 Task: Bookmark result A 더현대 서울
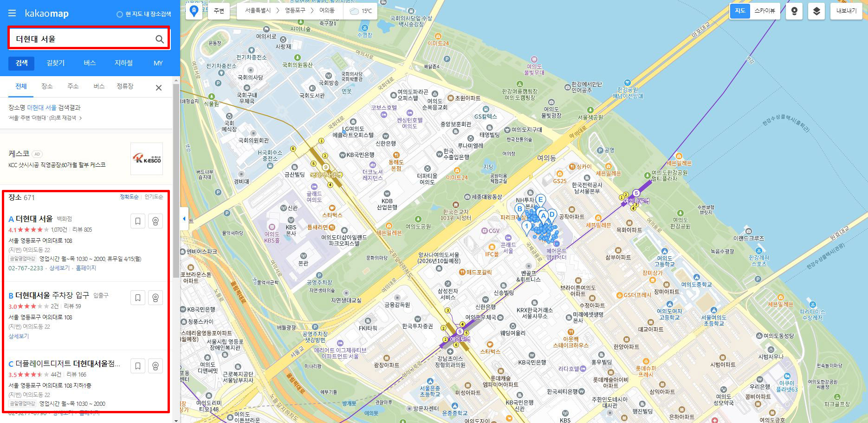tap(138, 221)
